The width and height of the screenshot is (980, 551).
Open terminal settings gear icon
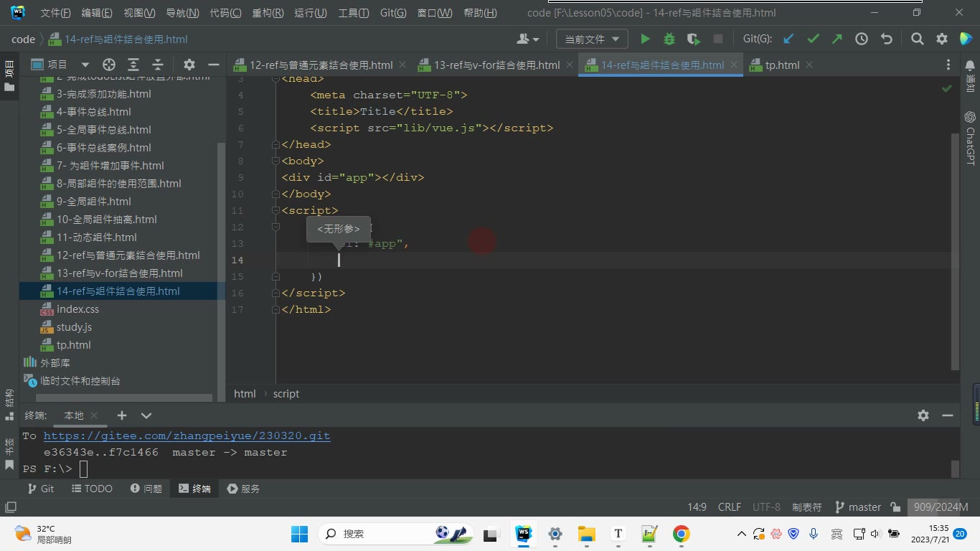(923, 415)
